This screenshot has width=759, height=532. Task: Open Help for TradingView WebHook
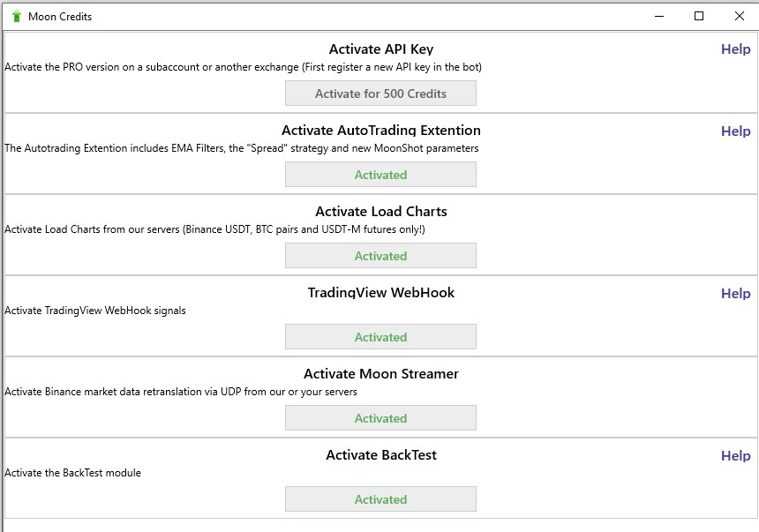pos(735,293)
